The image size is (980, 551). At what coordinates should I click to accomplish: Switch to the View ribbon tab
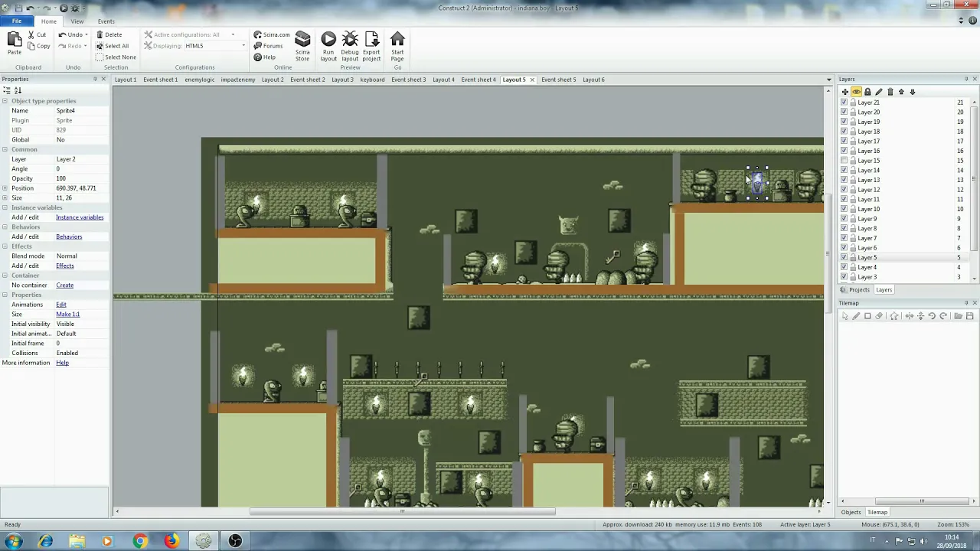[x=77, y=21]
